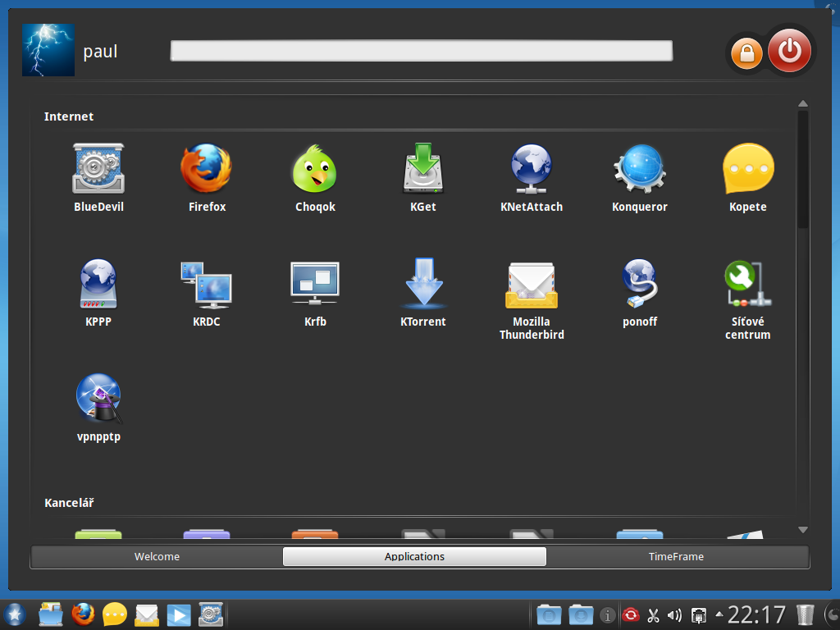Screen dimensions: 840x630
Task: Open the file manager from the panel
Action: (51, 614)
